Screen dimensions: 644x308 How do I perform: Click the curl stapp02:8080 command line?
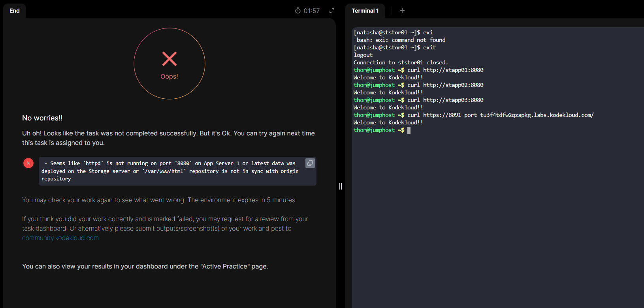[x=445, y=85]
